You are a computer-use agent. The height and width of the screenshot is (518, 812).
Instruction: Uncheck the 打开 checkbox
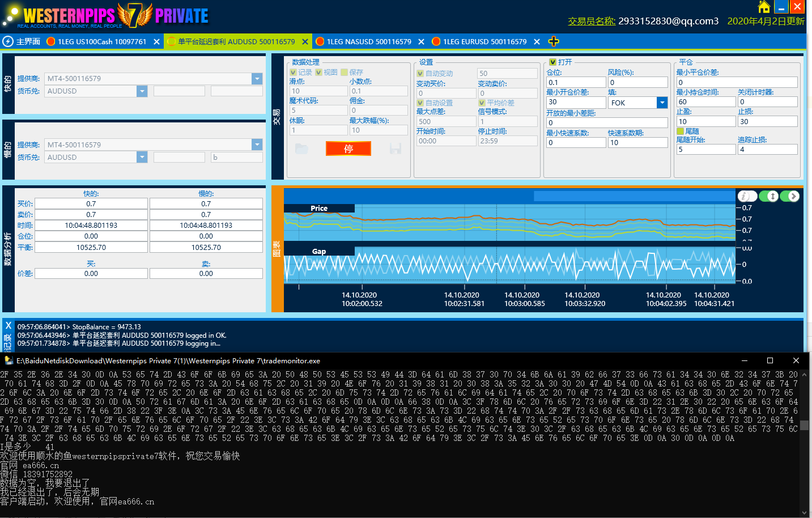pyautogui.click(x=552, y=62)
